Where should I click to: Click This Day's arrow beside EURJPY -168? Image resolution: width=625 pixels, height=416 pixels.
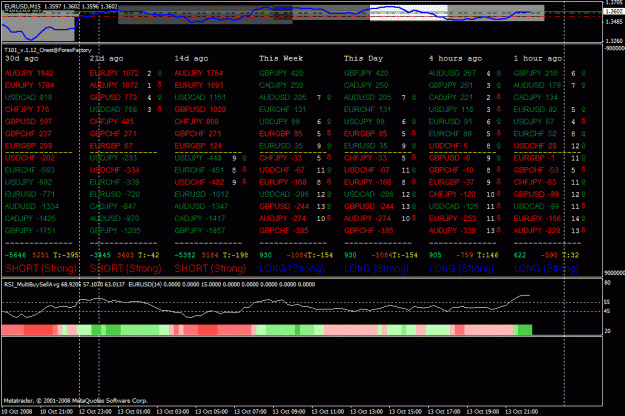pos(414,182)
